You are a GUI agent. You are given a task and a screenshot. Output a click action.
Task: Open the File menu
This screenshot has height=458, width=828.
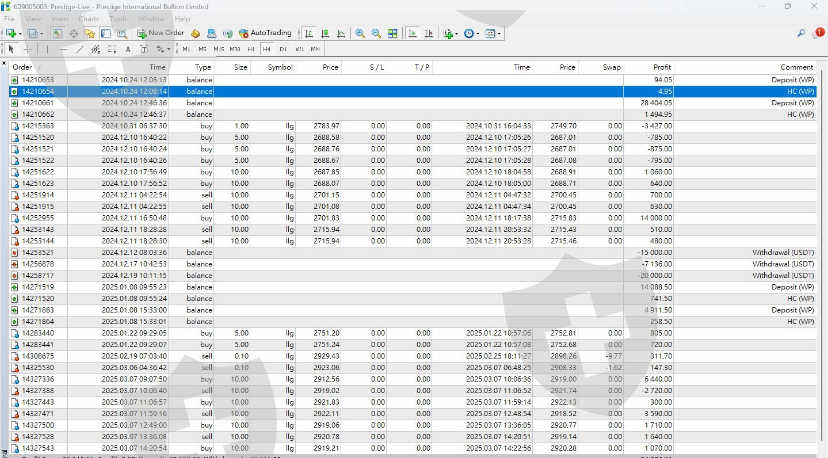point(9,19)
